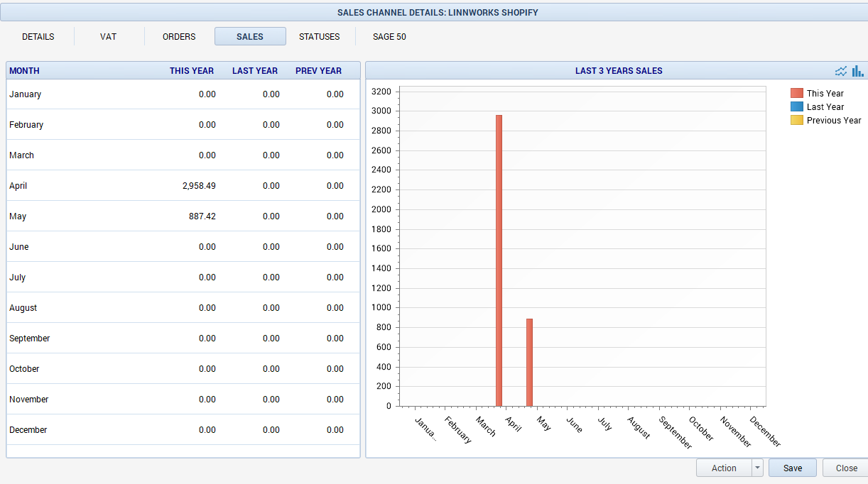
Task: Open the Statuses tab
Action: click(319, 37)
